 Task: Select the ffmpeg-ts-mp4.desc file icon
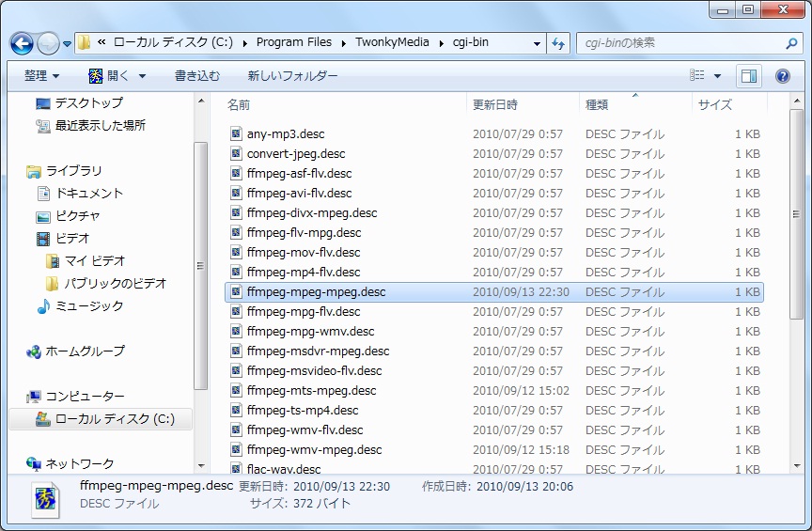(236, 411)
